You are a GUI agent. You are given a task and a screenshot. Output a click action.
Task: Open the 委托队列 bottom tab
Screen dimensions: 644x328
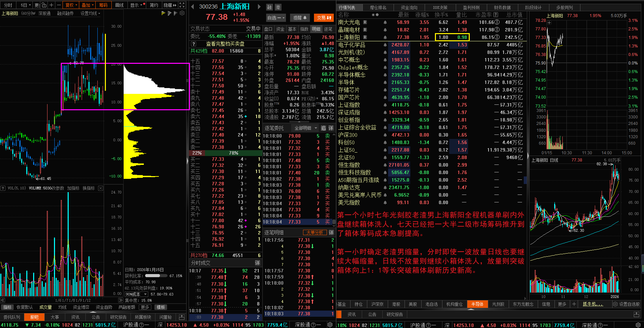[12, 317]
